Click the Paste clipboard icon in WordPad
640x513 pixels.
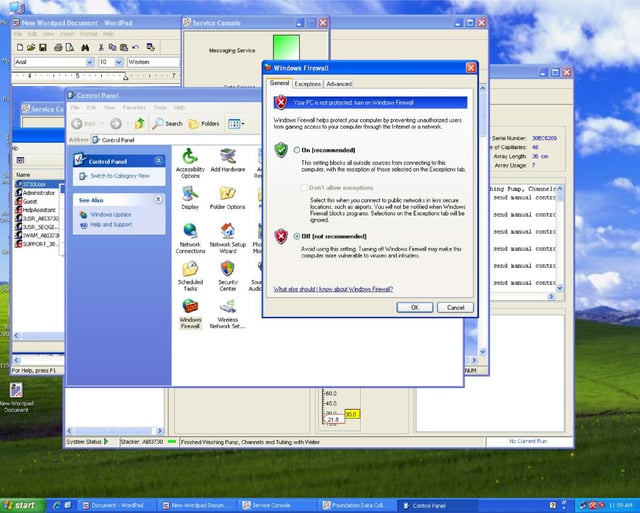click(124, 48)
